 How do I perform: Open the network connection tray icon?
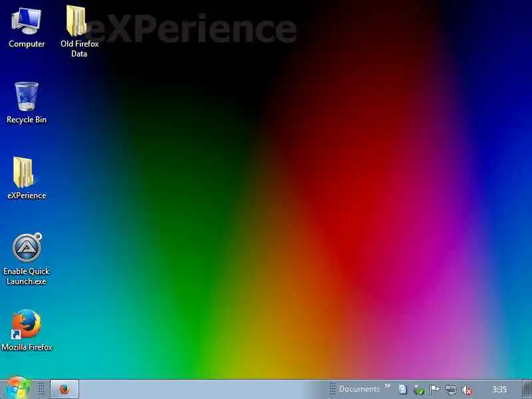451,390
